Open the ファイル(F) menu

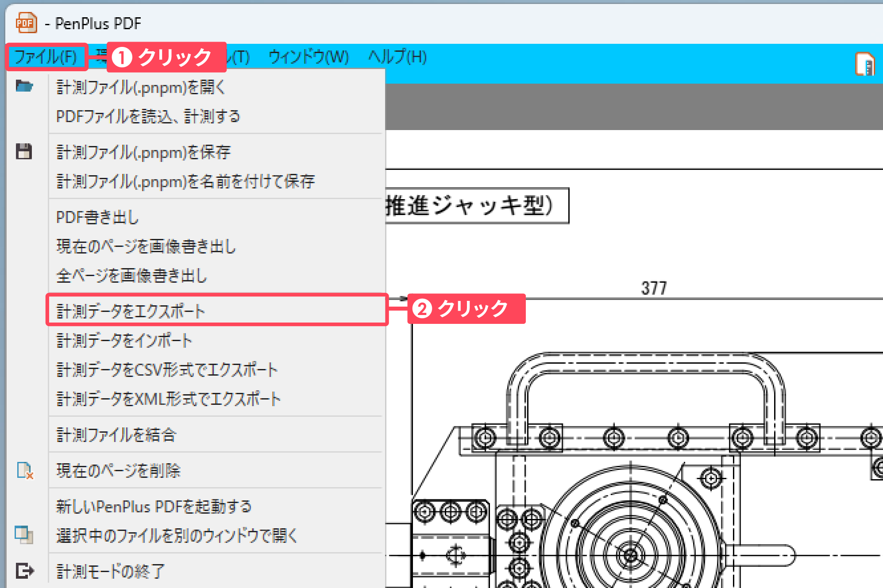point(46,57)
